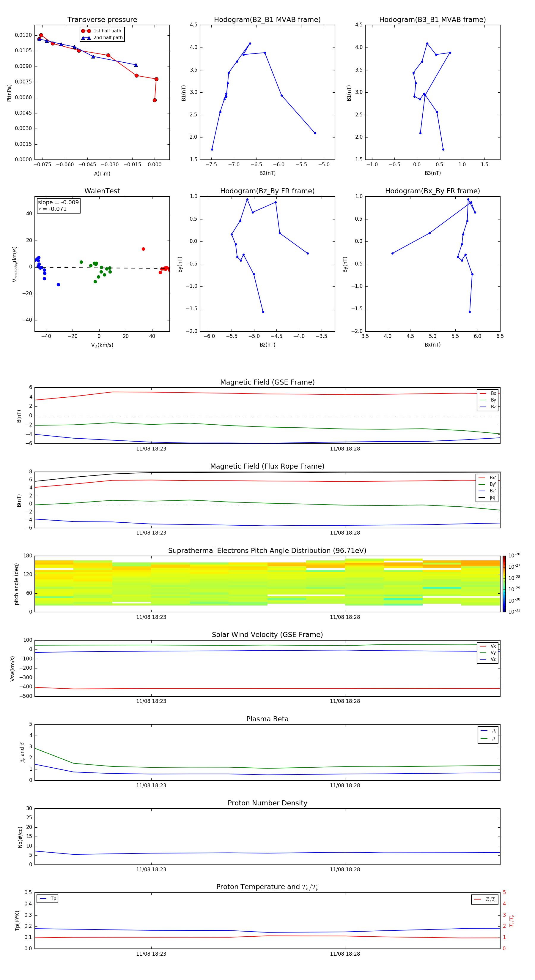The height and width of the screenshot is (980, 535).
Task: Click the 'Magnetic Field (Flux Rope Frame)' title
Action: (267, 467)
